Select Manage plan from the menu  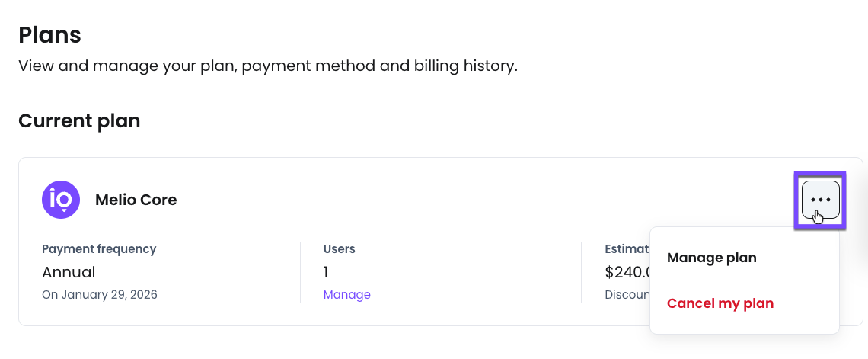tap(712, 258)
